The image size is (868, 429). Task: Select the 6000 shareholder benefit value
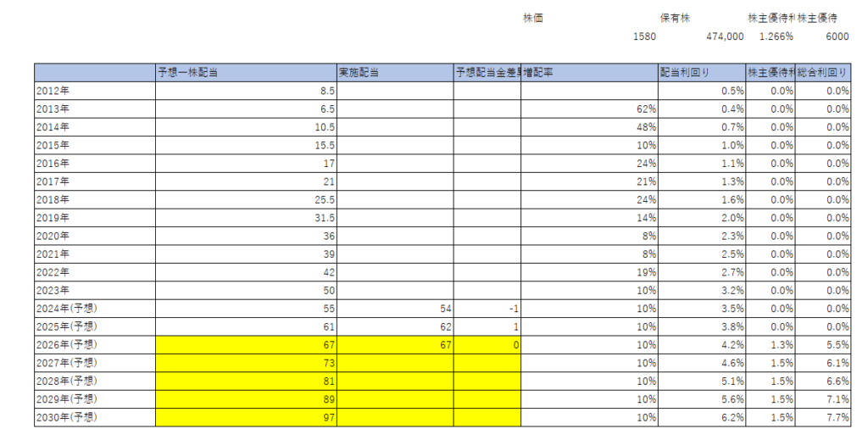click(836, 36)
